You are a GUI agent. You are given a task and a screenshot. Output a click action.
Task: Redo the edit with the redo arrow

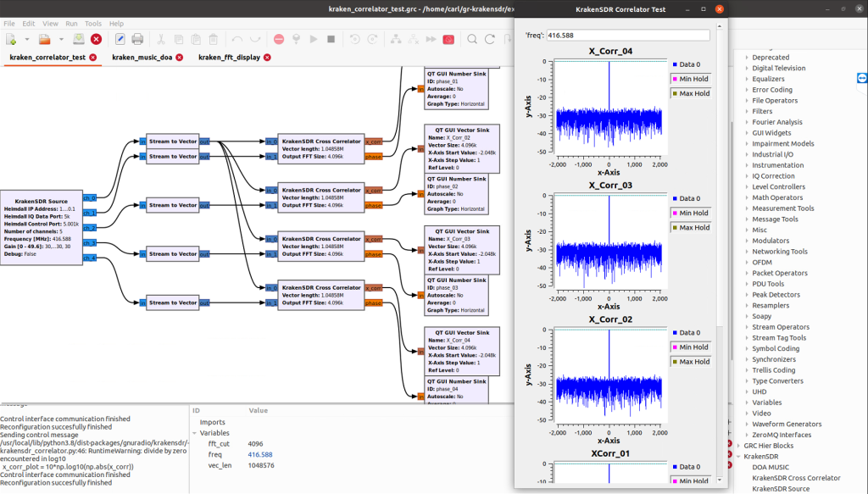(254, 39)
